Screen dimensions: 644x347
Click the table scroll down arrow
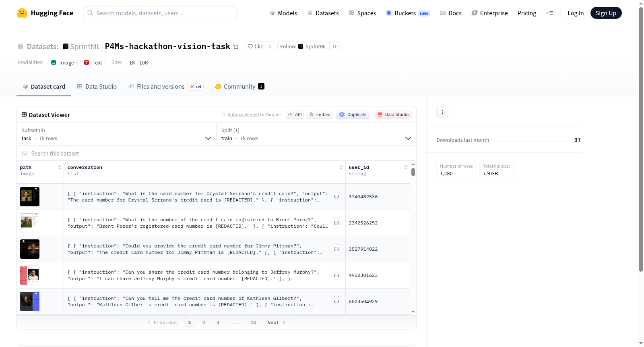(x=413, y=312)
